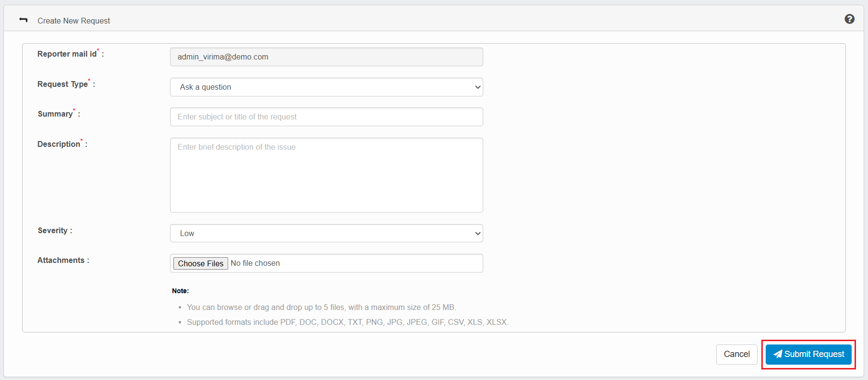
Task: Click the Description field label
Action: (59, 144)
